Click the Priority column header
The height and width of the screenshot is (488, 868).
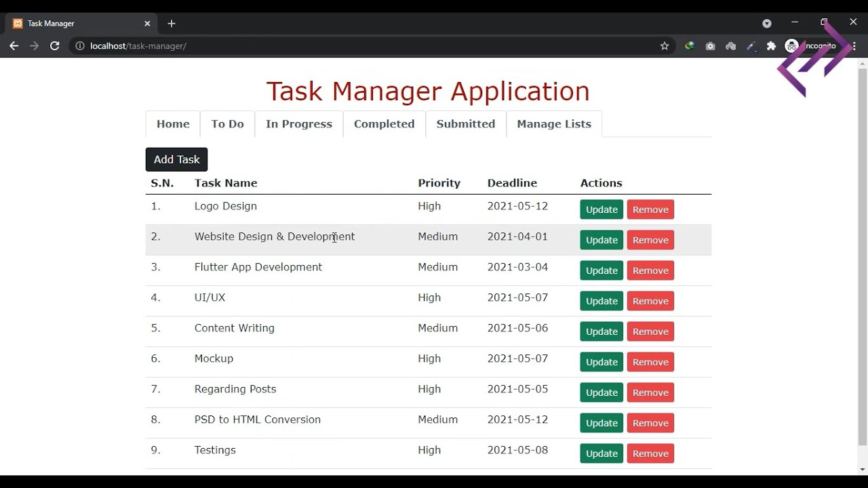coord(439,183)
